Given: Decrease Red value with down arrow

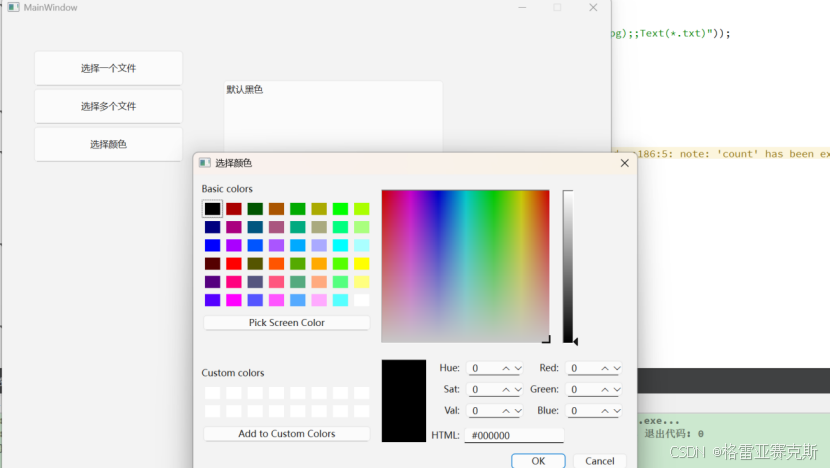Looking at the screenshot, I should point(617,368).
